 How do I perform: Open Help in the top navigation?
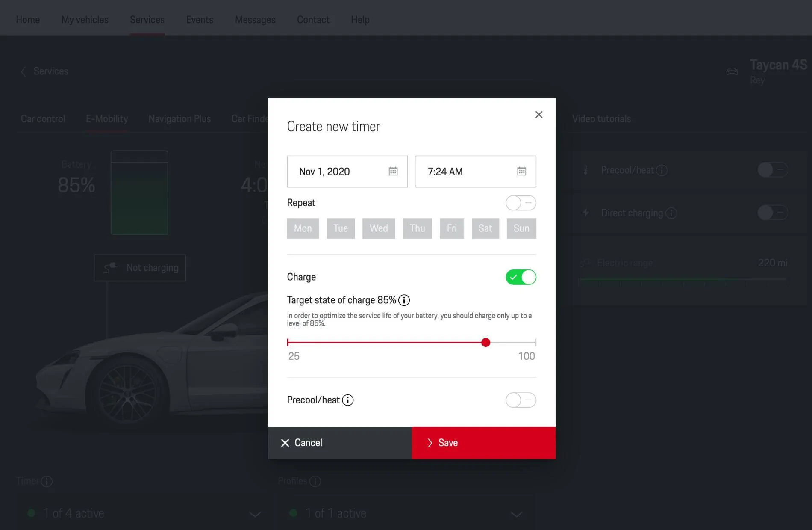360,20
